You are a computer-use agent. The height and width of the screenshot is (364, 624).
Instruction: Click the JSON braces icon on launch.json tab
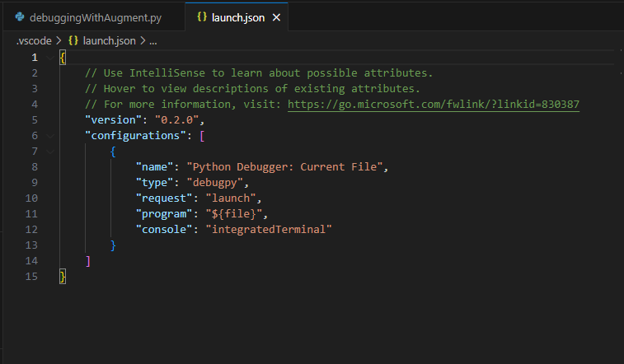click(x=202, y=16)
